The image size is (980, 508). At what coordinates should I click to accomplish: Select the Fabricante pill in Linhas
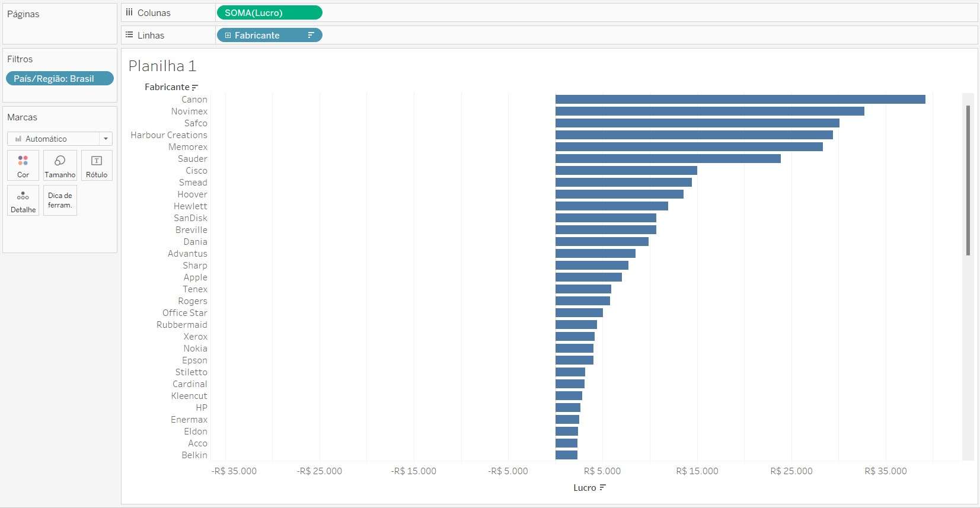[x=270, y=35]
